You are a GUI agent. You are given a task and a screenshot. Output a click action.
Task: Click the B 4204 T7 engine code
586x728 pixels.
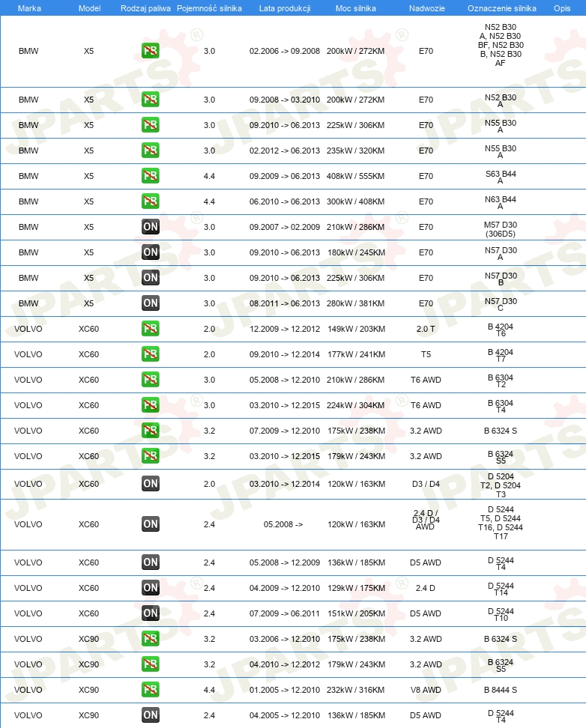coord(501,355)
